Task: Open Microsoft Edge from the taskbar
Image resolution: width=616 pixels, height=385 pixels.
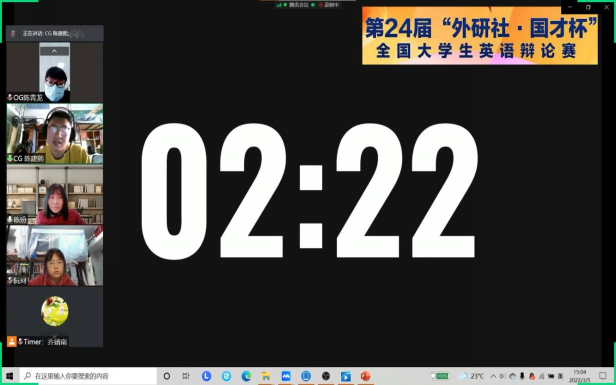Action: 246,376
